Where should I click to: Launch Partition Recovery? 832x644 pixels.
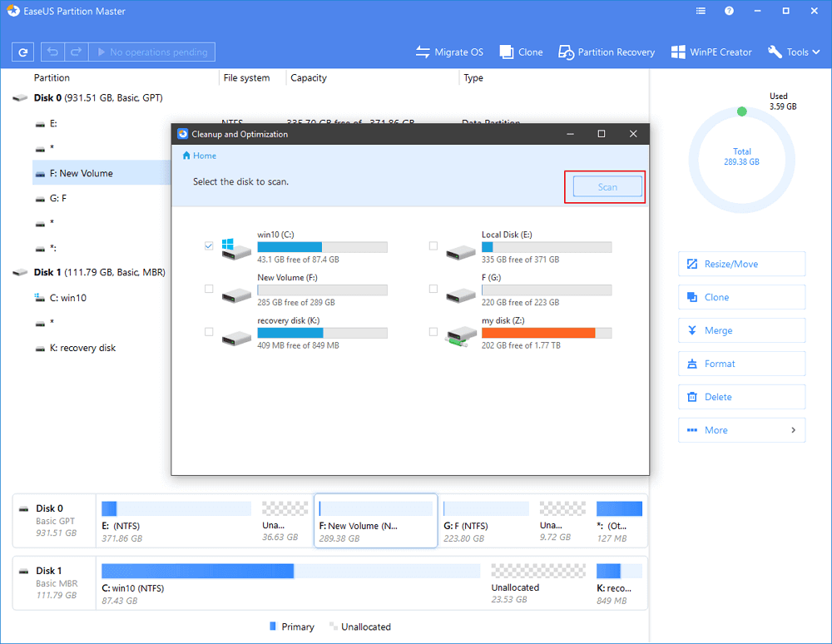click(x=607, y=52)
